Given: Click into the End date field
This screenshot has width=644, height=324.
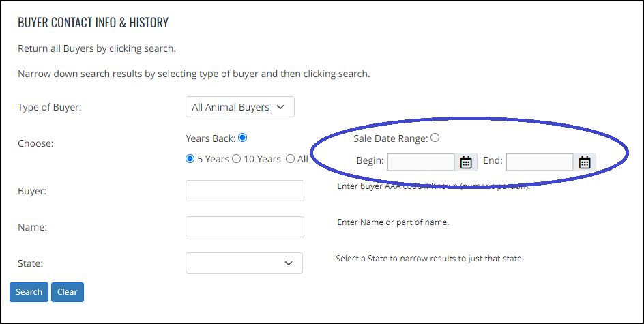Looking at the screenshot, I should click(540, 162).
